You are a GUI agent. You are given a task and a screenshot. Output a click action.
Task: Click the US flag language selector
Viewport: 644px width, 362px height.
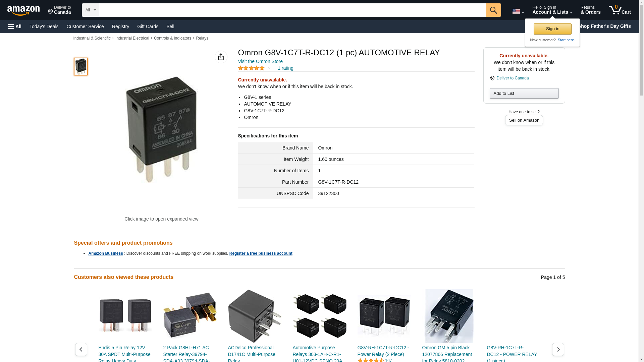pyautogui.click(x=518, y=11)
